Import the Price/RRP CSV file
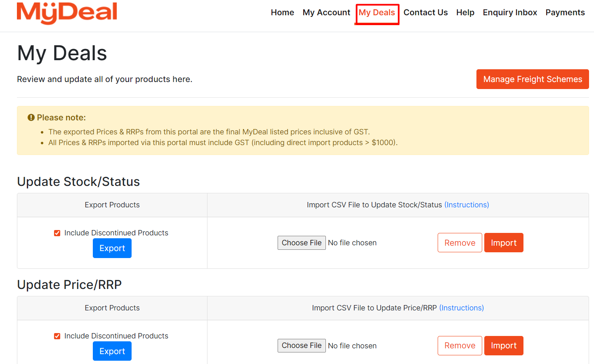594x364 pixels. 504,345
